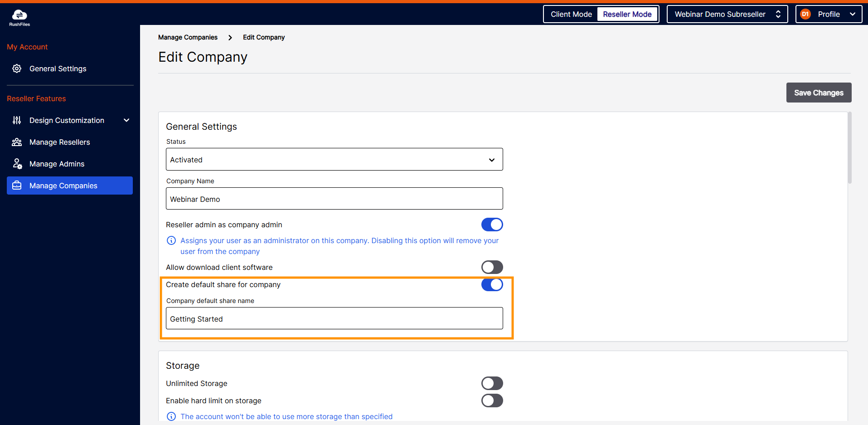Turn off Create default share for company
This screenshot has height=425, width=868.
(x=492, y=284)
